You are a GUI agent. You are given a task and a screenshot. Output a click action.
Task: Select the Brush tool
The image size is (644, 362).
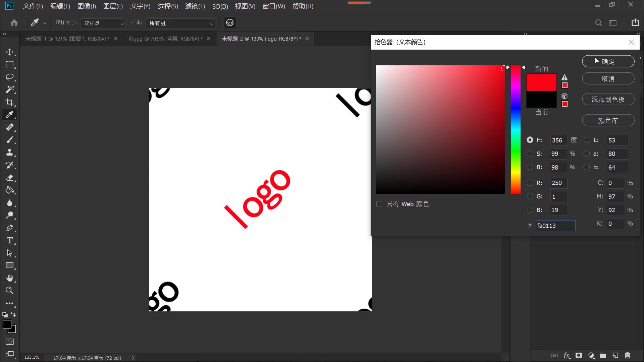tap(10, 140)
